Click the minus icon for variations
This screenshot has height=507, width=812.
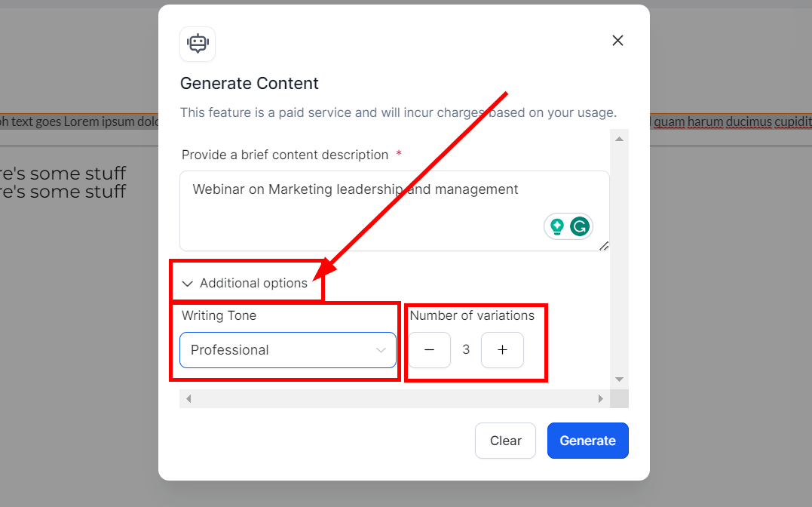point(430,350)
